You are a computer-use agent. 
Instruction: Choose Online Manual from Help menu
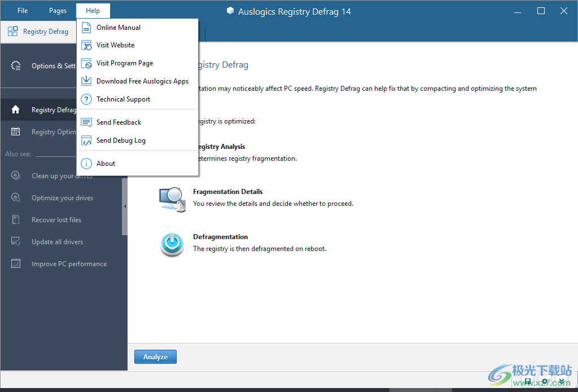[138, 27]
